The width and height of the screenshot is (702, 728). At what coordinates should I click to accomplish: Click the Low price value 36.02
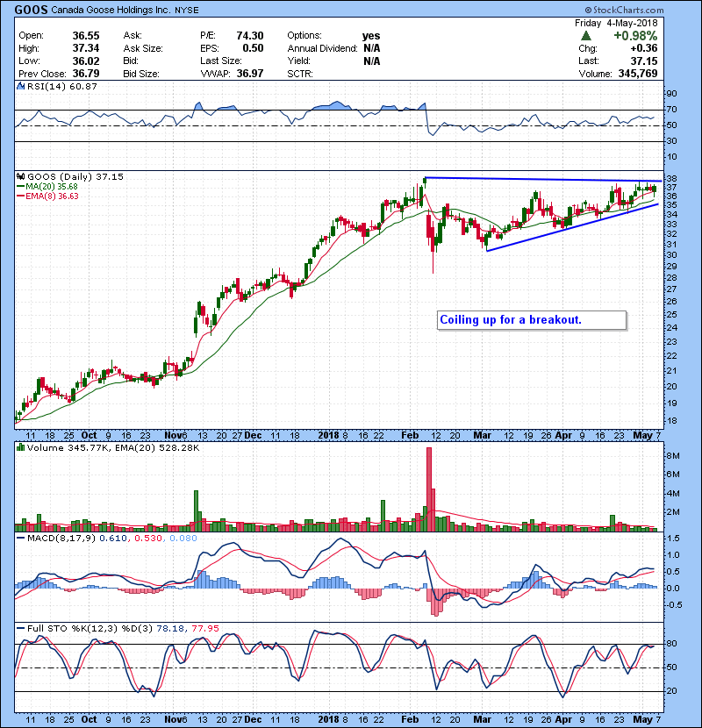(x=86, y=61)
